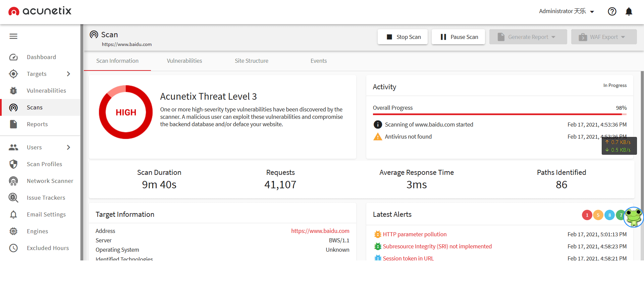This screenshot has height=294, width=644.
Task: Click the warning triangle for Antivirus not found
Action: (378, 137)
